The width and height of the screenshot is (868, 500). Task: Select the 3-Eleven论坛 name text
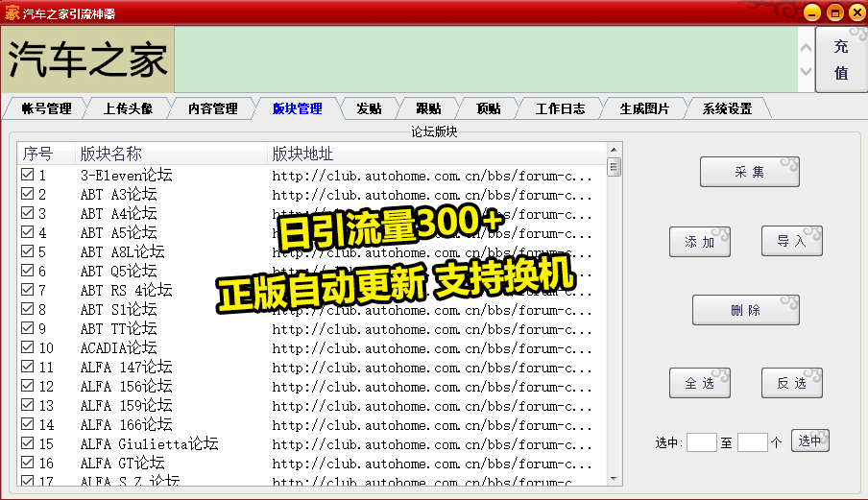(x=126, y=176)
